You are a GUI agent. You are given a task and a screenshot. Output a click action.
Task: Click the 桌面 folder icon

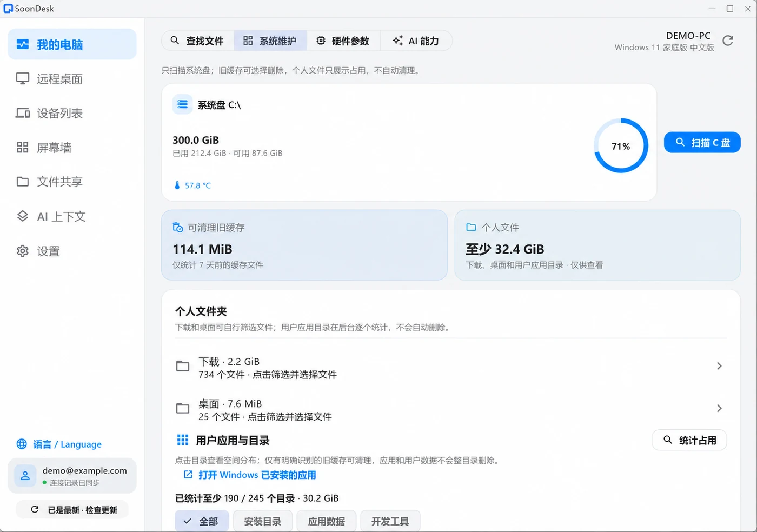(183, 408)
